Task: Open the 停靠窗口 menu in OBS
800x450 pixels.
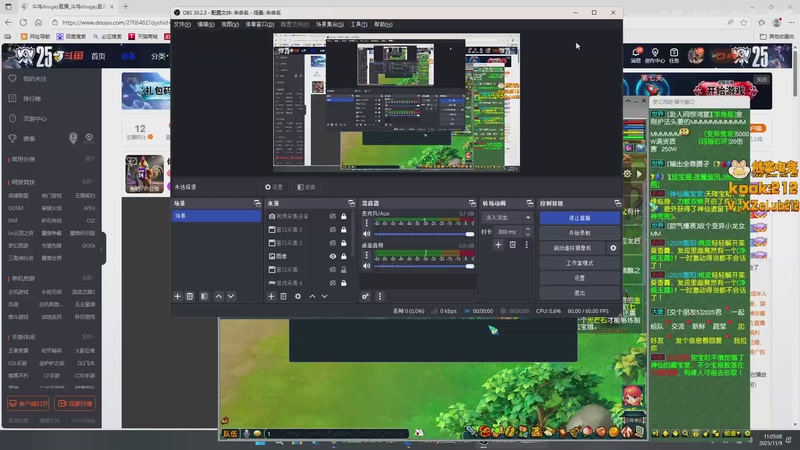Action: coord(260,24)
